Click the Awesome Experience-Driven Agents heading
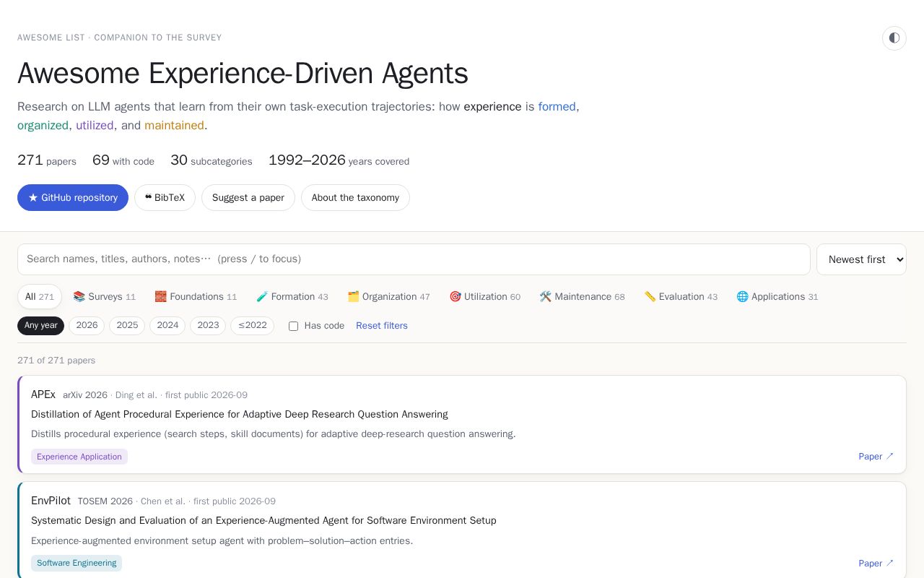 point(243,74)
